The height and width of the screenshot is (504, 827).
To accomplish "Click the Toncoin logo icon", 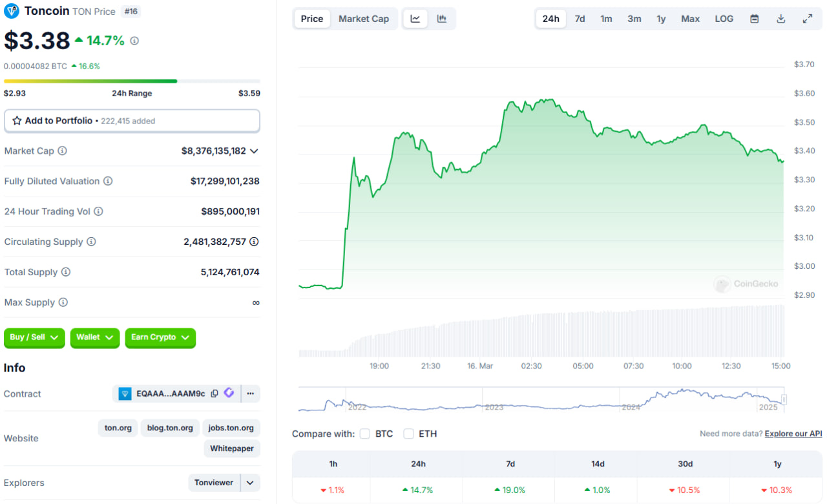I will click(12, 11).
